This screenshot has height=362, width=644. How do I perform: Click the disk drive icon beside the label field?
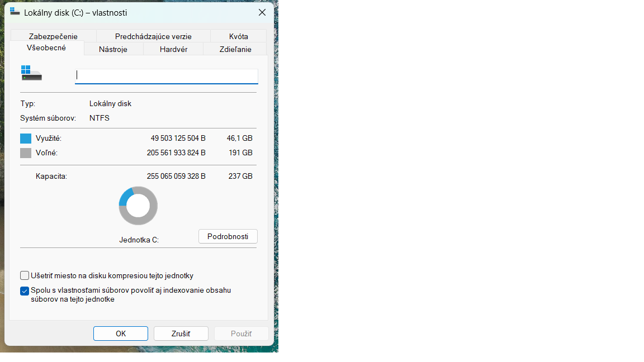(31, 73)
